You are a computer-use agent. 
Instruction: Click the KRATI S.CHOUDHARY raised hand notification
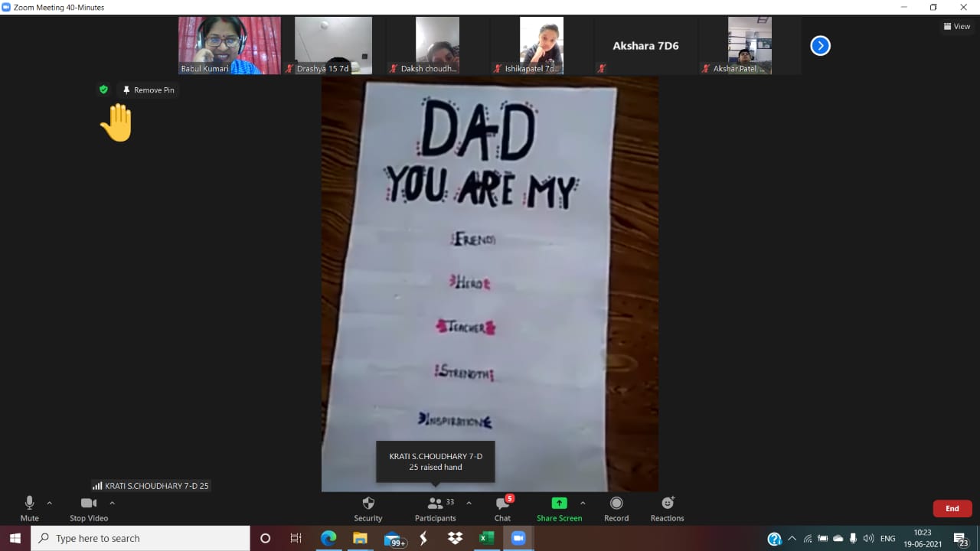tap(435, 461)
